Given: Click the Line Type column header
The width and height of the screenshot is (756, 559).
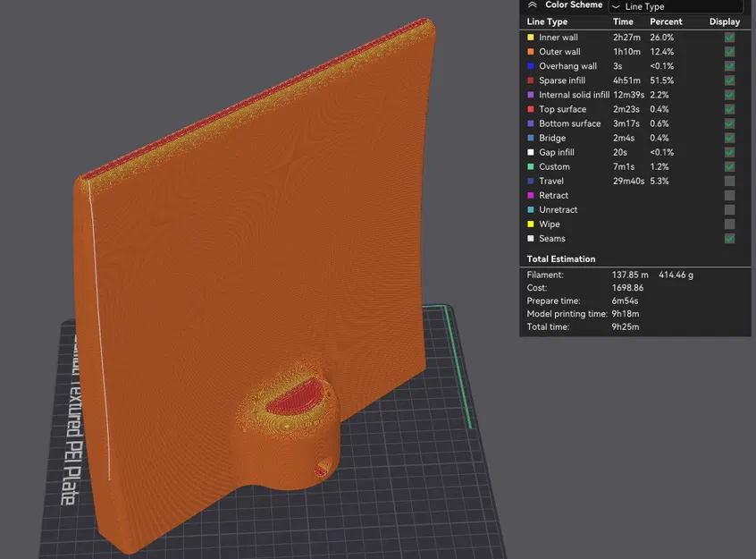Looking at the screenshot, I should tap(547, 21).
